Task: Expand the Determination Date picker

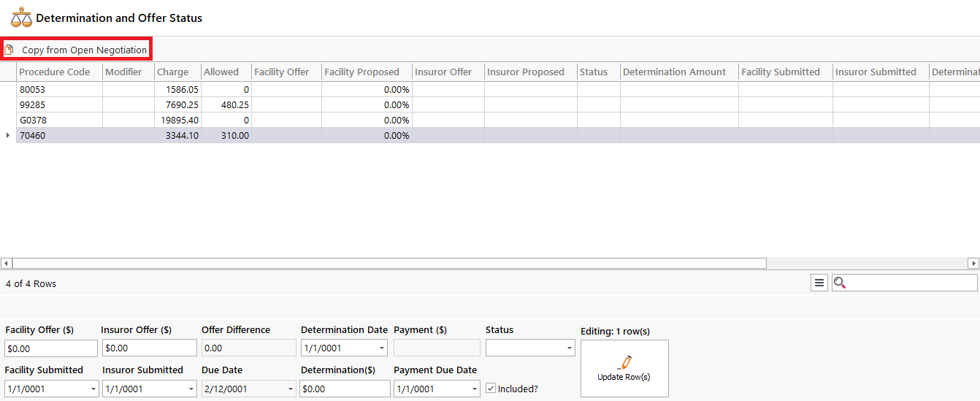Action: (x=382, y=348)
